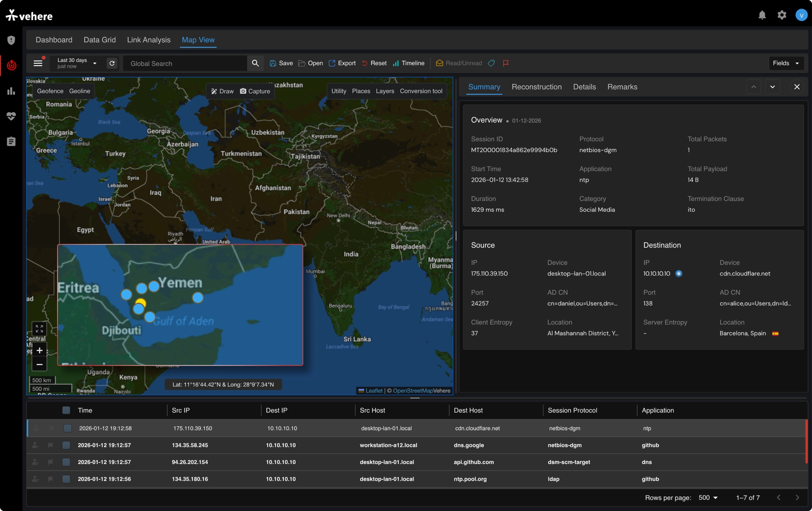Click the red flag icon in toolbar
Viewport: 812px width, 511px height.
click(506, 63)
